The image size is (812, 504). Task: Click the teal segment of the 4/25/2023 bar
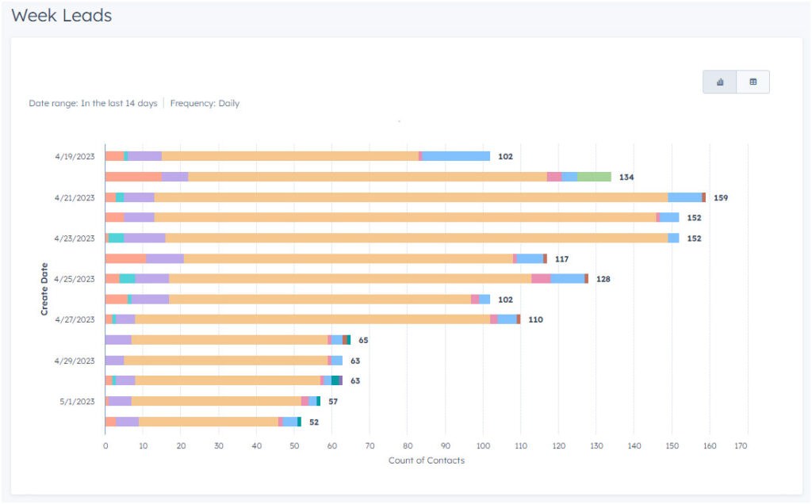point(127,279)
